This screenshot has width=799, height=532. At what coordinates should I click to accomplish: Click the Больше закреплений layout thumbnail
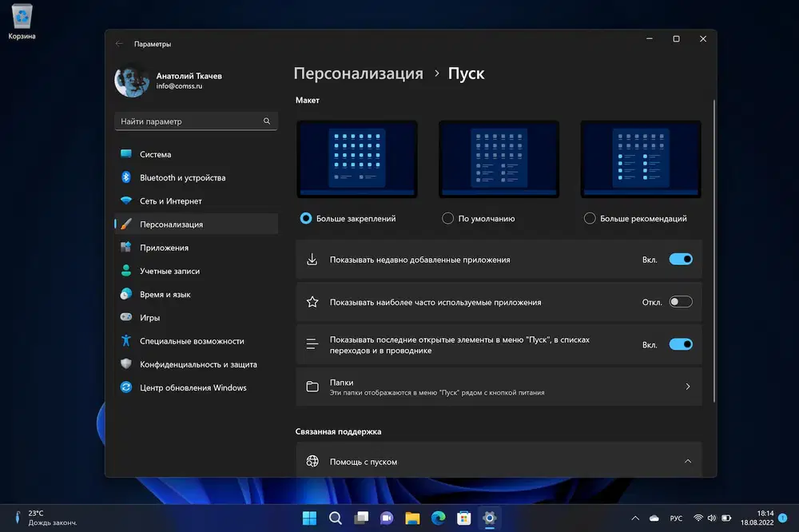[357, 159]
